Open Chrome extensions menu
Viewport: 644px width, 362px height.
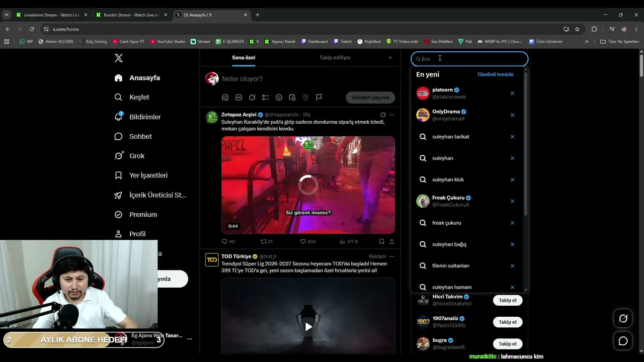[594, 29]
